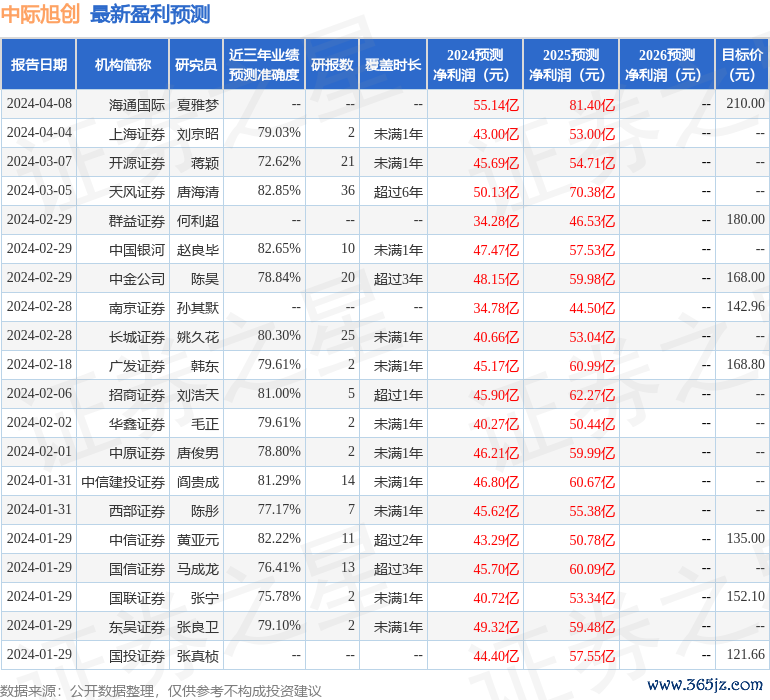Select the 2025预测净利润 column header

pos(571,64)
